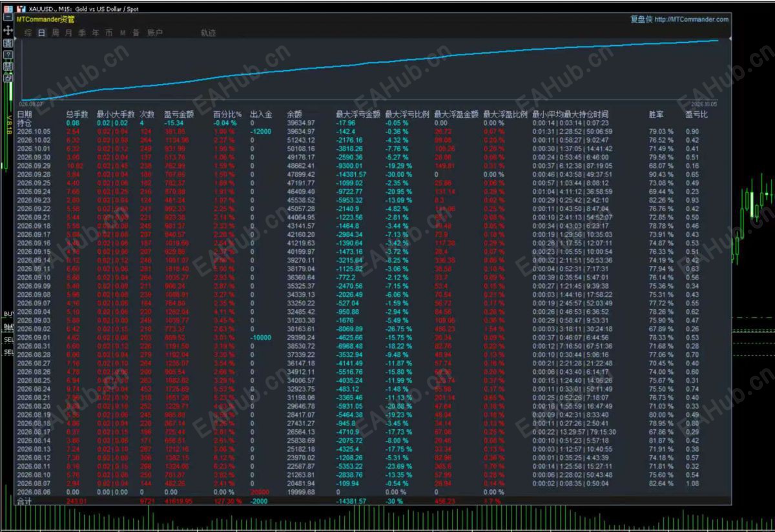Open the 账户 account tab

[x=155, y=33]
